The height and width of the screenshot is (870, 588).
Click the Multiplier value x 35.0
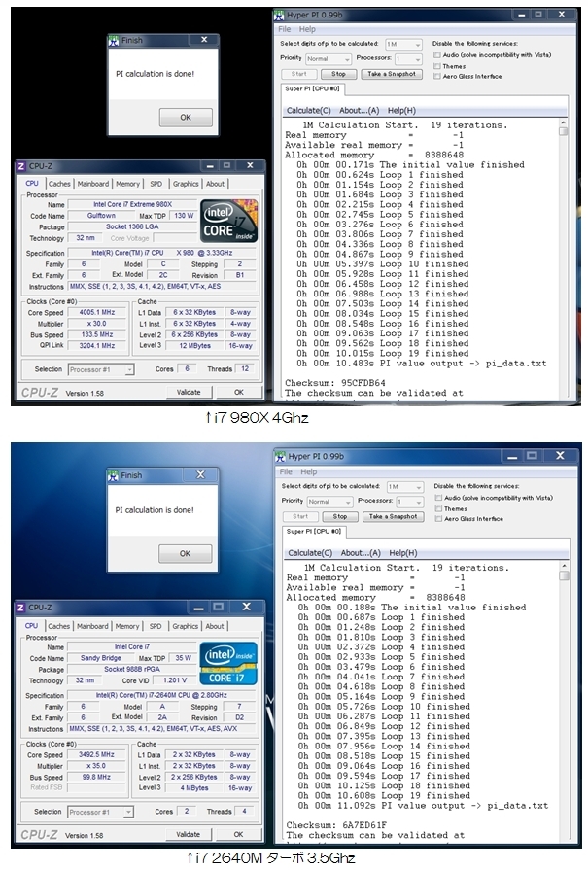(x=96, y=766)
